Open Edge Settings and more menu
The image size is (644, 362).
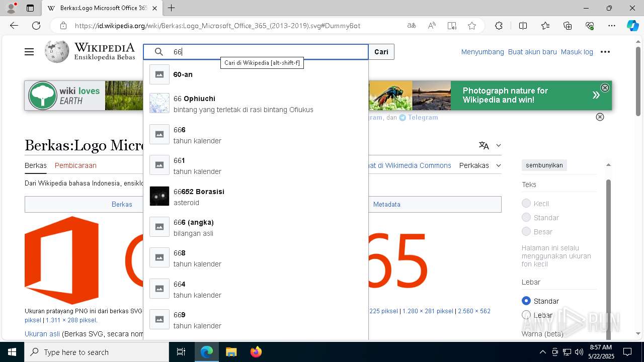point(612,26)
